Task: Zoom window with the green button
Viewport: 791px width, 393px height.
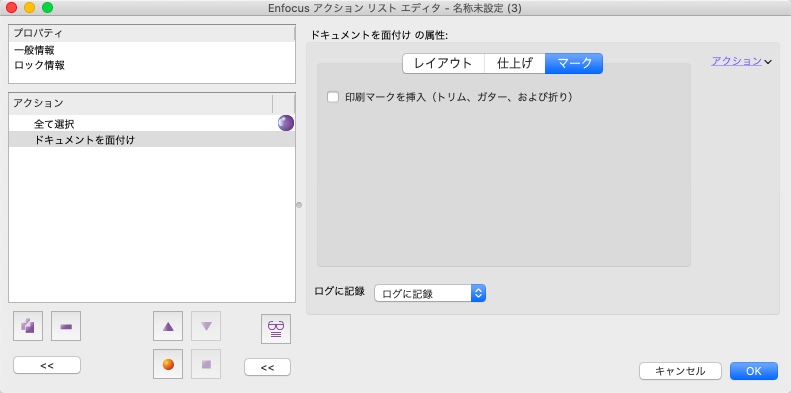Action: tap(47, 8)
